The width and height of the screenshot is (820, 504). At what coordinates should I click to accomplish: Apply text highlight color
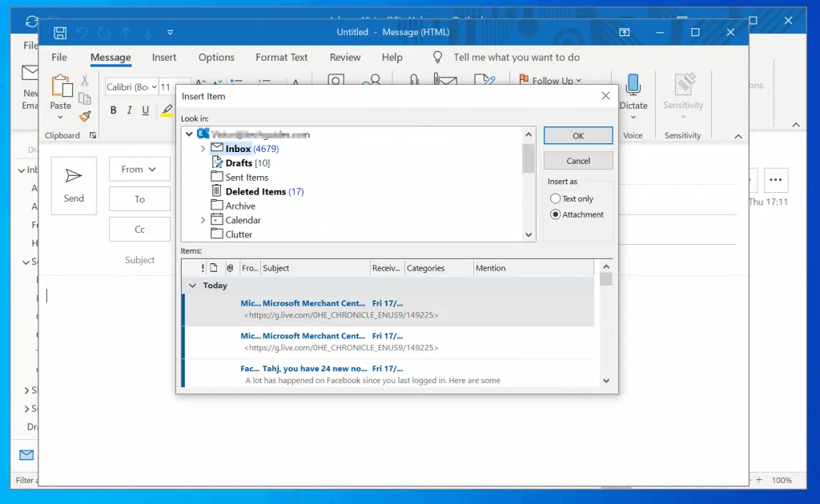[x=167, y=110]
